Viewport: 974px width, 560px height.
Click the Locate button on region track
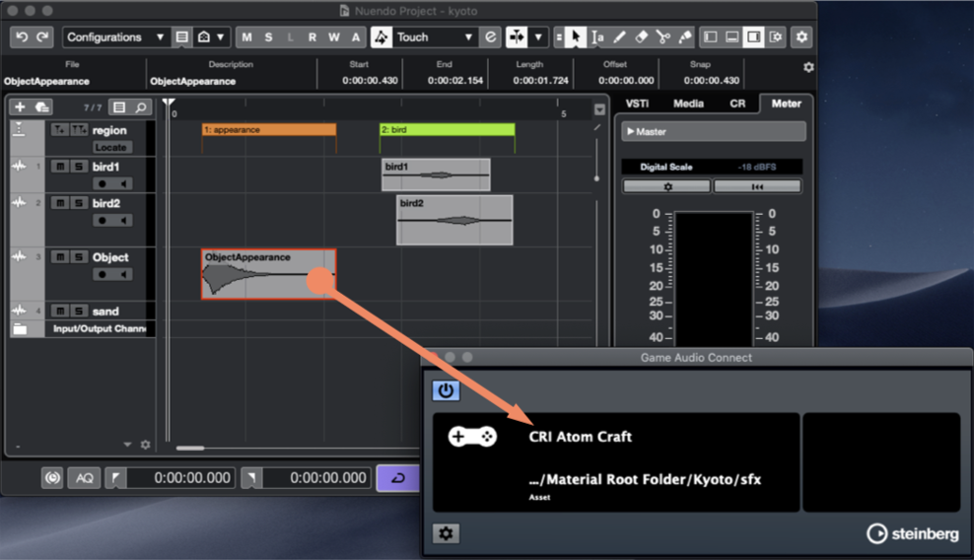[110, 147]
